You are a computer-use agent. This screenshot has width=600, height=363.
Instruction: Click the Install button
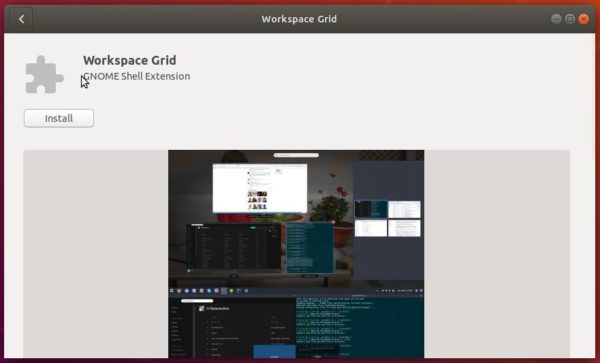59,118
